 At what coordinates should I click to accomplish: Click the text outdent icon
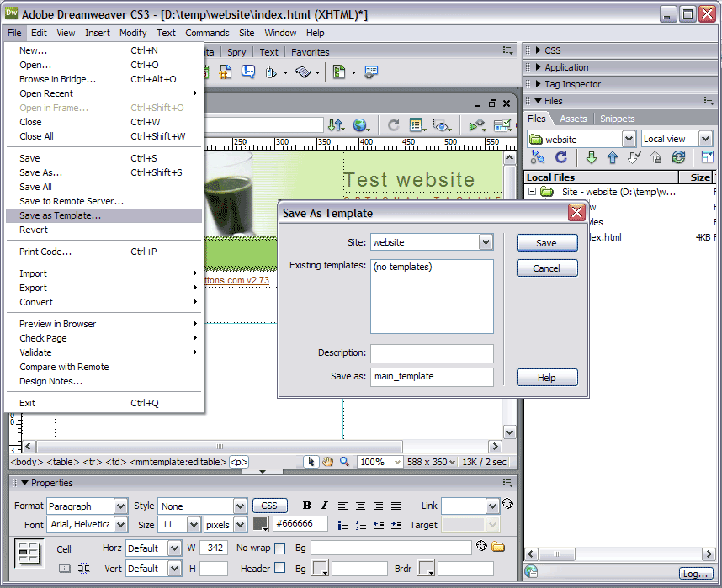click(x=379, y=525)
